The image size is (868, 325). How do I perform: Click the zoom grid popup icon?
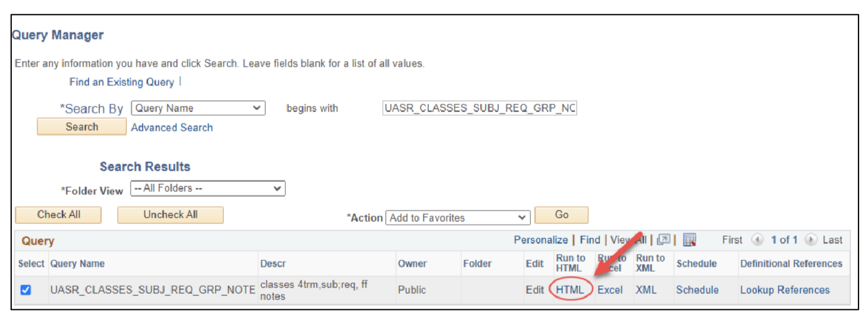coord(664,240)
